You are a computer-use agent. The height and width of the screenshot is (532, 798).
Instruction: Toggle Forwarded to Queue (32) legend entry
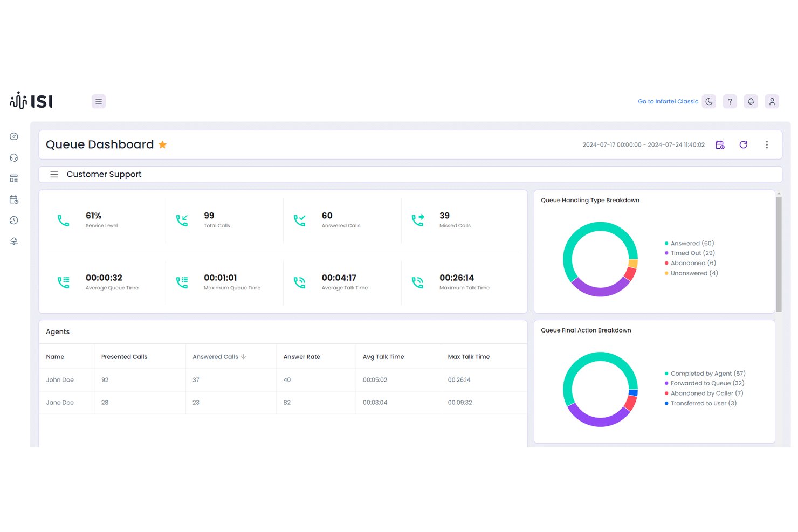click(705, 383)
